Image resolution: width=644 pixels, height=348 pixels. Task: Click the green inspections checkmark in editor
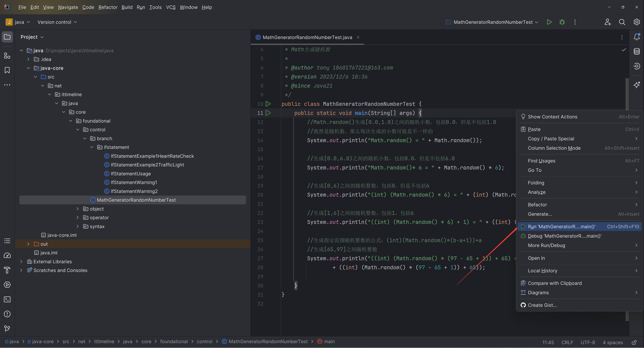pyautogui.click(x=624, y=50)
